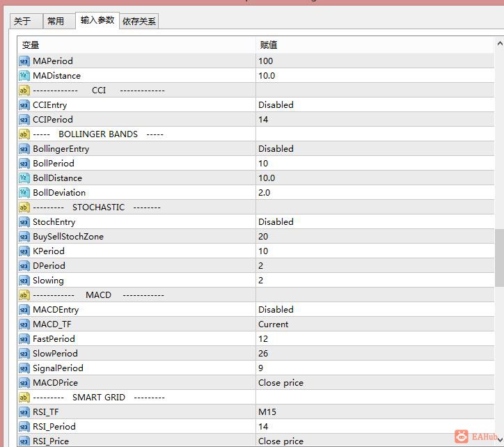
Task: Click the double-type icon beside BollDistance
Action: click(24, 178)
